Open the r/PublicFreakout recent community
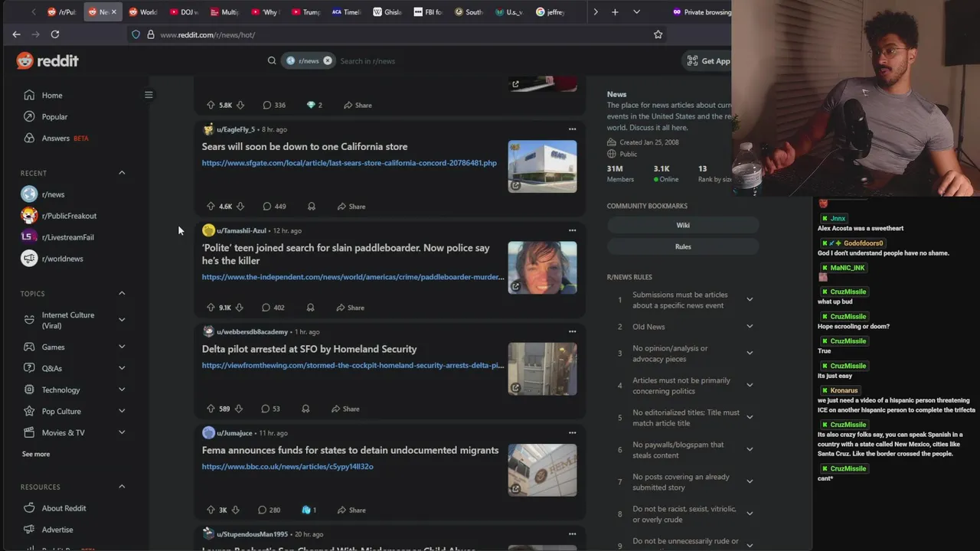Screen dimensions: 980x551 (69, 216)
